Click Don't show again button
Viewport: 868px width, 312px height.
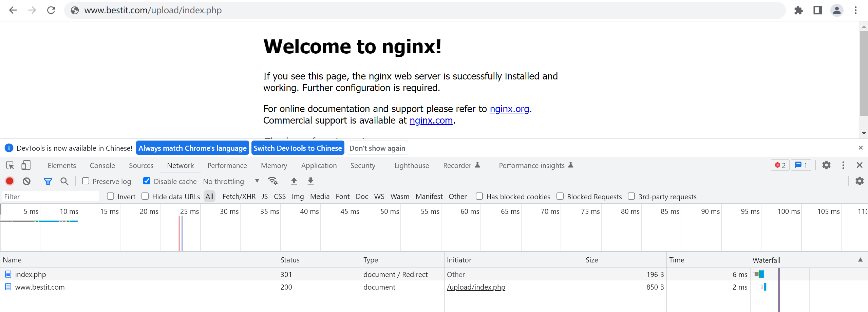(377, 148)
